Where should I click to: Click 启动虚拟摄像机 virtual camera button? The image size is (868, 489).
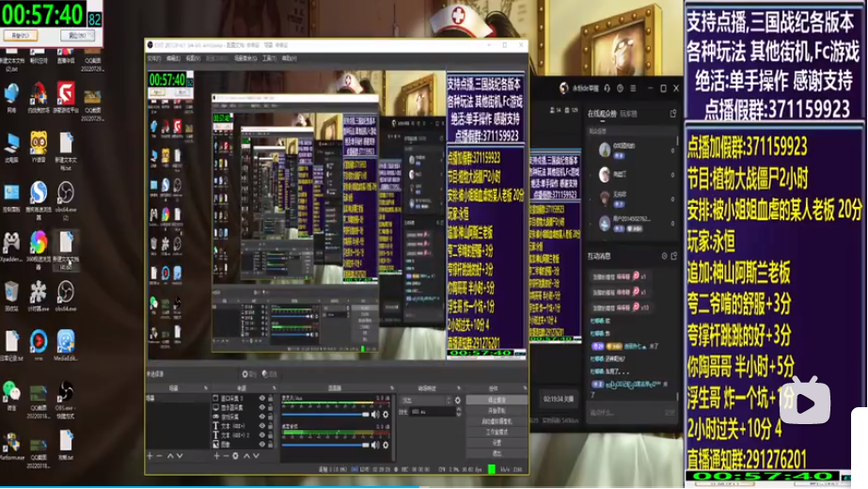pyautogui.click(x=497, y=421)
